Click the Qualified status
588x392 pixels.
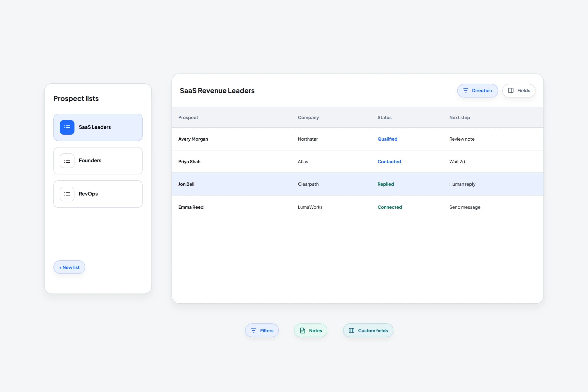point(387,139)
